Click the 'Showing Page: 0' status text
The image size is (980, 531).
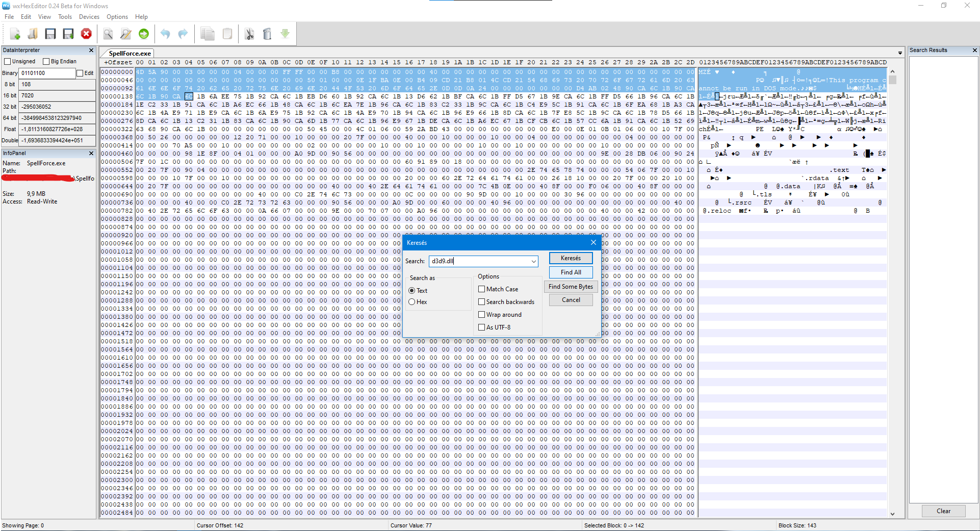click(x=23, y=525)
